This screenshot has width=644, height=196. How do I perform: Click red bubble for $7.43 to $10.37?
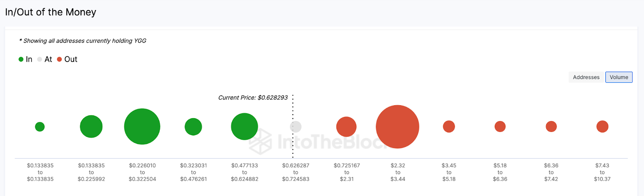602,127
